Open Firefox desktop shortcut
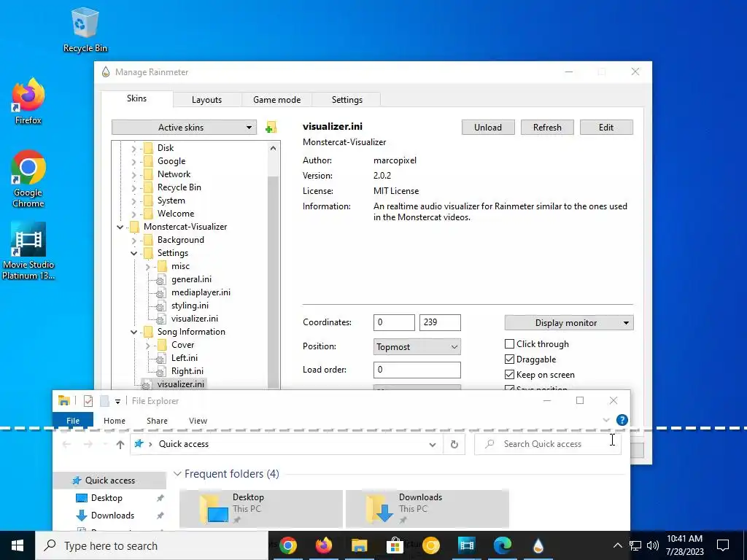 tap(28, 102)
